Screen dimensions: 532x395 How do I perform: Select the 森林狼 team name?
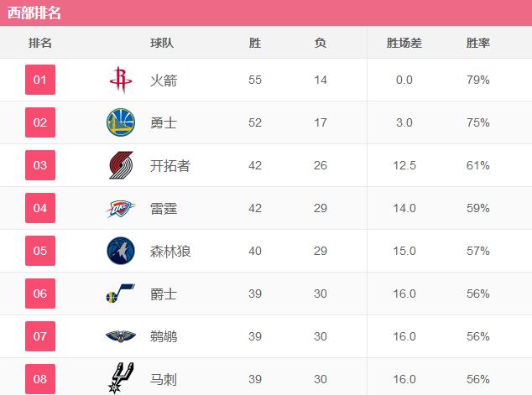170,251
